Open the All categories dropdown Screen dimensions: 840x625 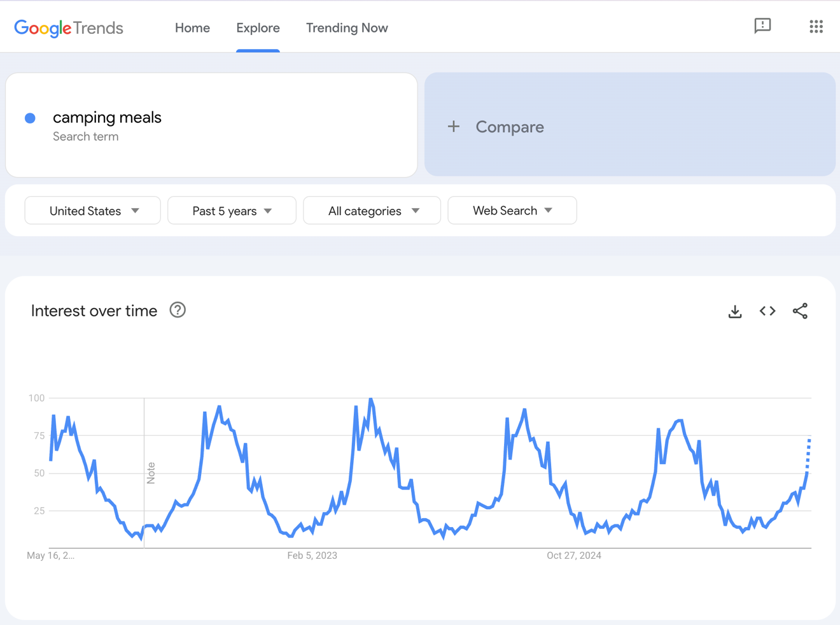372,211
